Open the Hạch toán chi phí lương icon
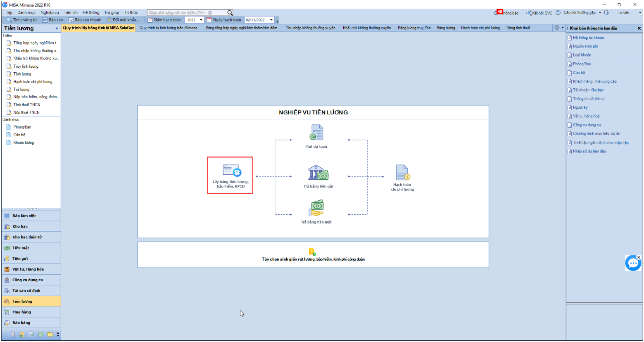Image resolution: width=644 pixels, height=342 pixels. (402, 172)
